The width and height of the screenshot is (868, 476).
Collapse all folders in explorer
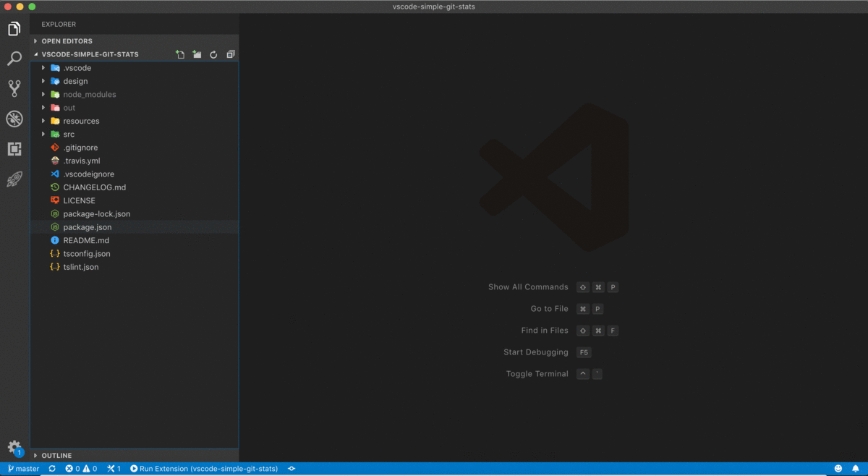[x=231, y=54]
